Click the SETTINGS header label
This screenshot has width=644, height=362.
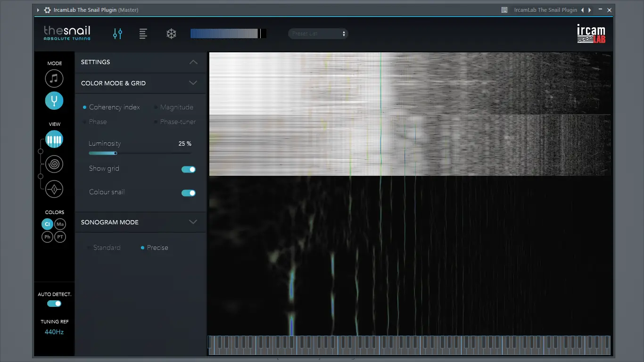tap(96, 62)
